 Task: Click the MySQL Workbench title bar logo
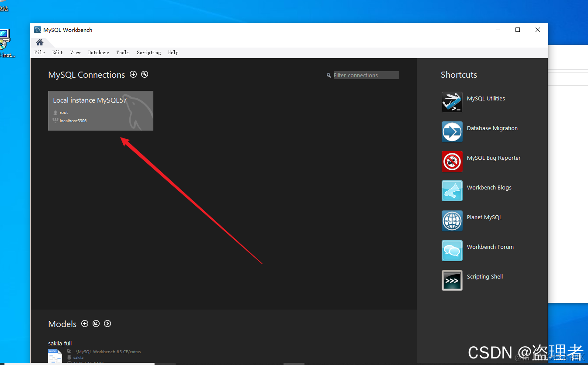38,30
